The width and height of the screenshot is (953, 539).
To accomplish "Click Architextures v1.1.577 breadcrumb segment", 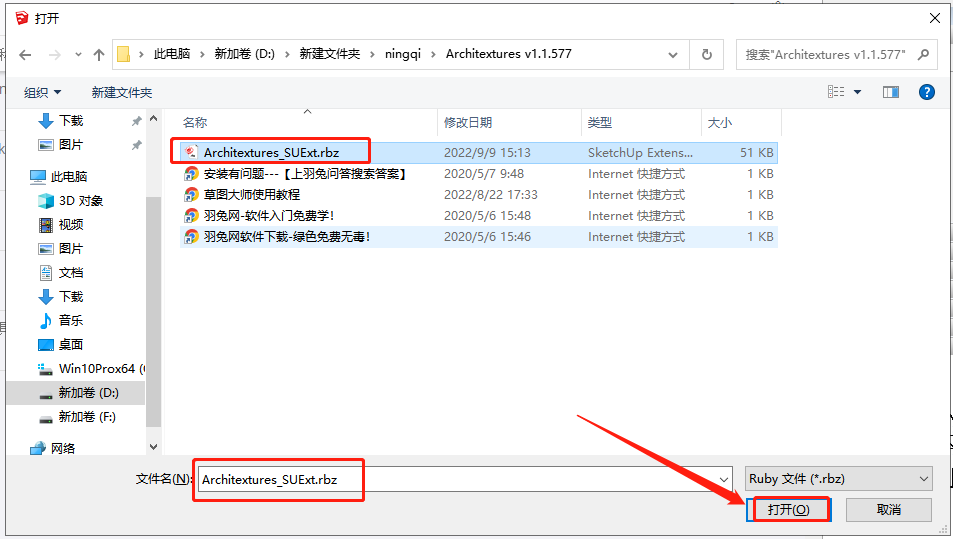I will click(x=509, y=54).
